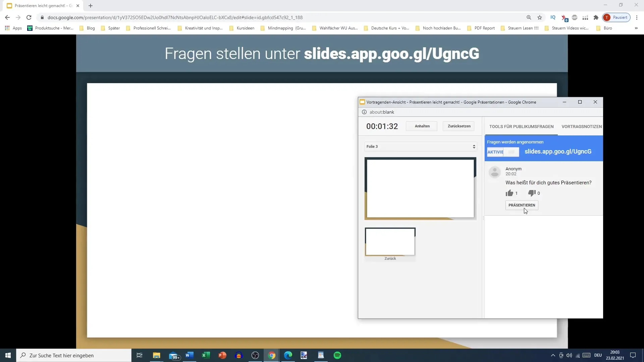
Task: Click the Anhalten timer button
Action: point(422,126)
